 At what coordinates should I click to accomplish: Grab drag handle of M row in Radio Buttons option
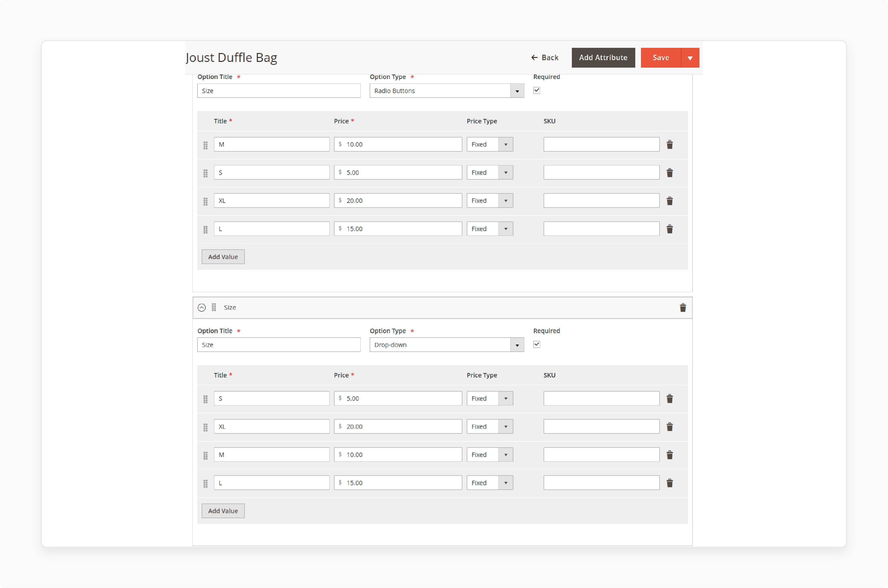(x=205, y=145)
